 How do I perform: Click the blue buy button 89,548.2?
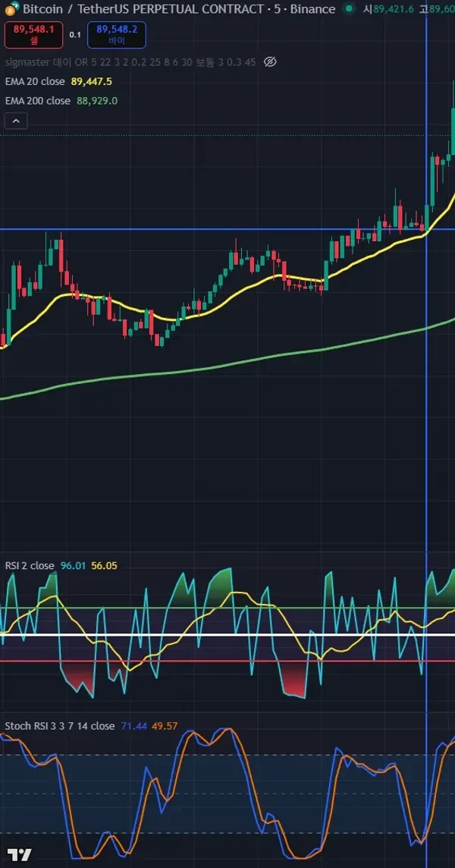117,35
